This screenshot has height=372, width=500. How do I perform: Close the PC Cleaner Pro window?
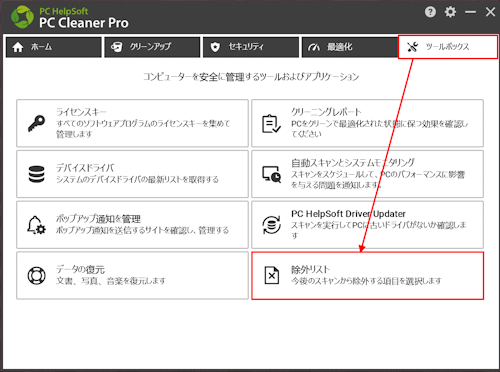tap(490, 12)
